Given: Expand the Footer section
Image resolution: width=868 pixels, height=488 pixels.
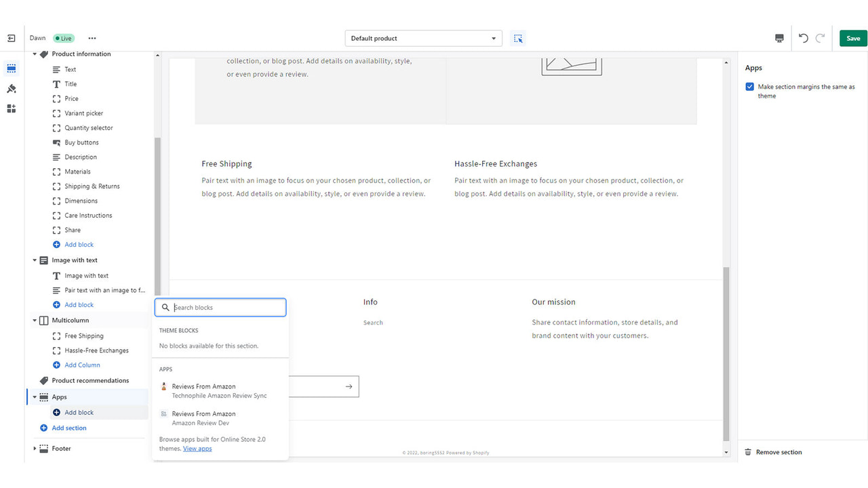Looking at the screenshot, I should point(35,448).
